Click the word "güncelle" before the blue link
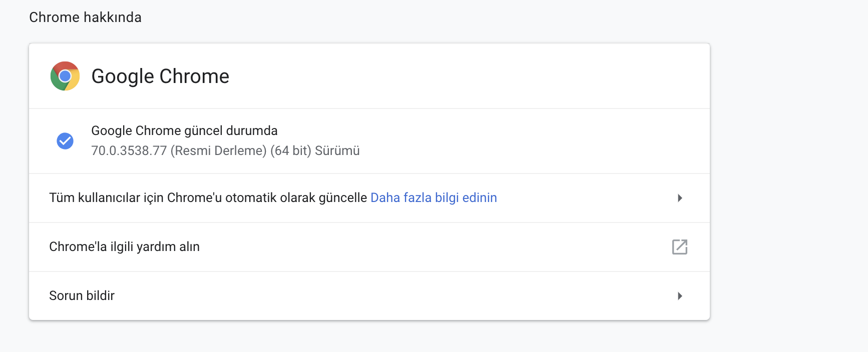The height and width of the screenshot is (352, 868). click(x=343, y=198)
